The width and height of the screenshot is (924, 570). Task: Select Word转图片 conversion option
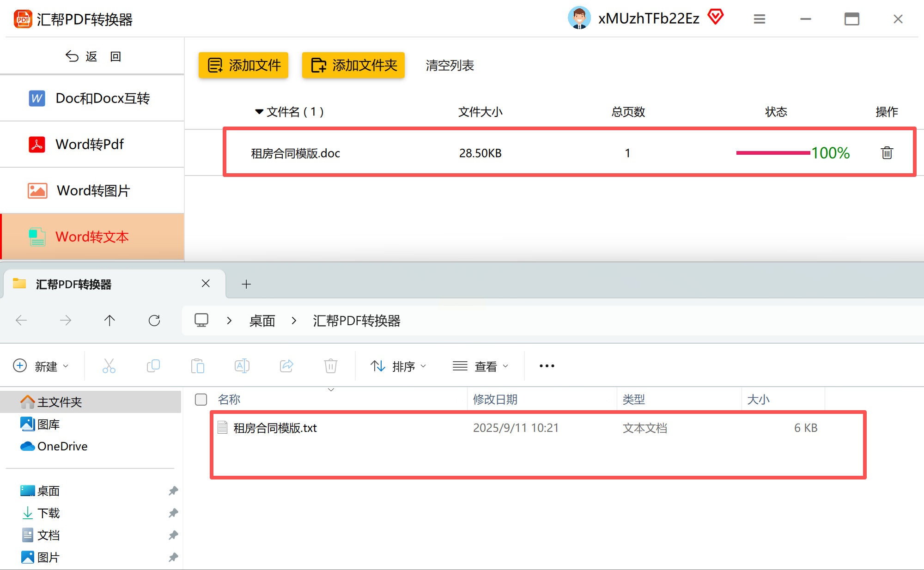93,190
